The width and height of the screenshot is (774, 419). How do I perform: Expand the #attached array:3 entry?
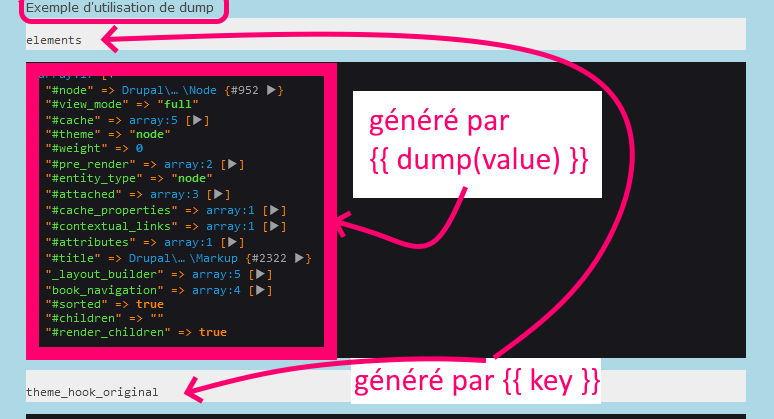219,194
